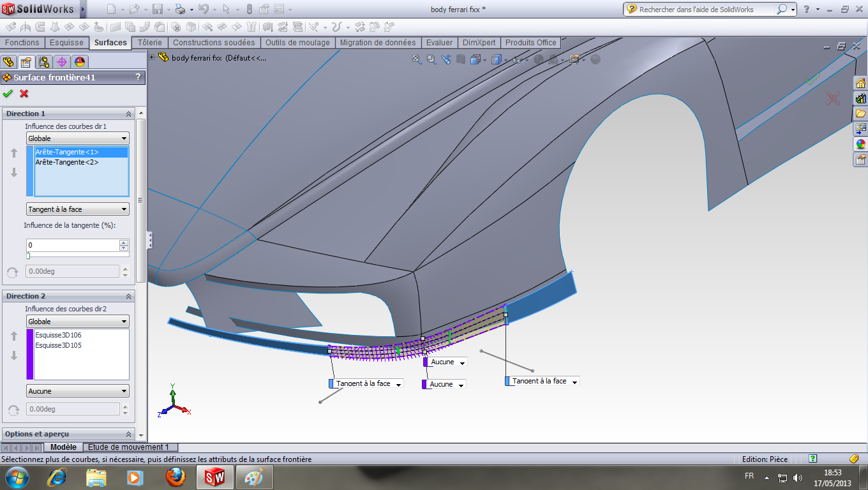
Task: Switch to Evaluer tab
Action: [x=439, y=43]
